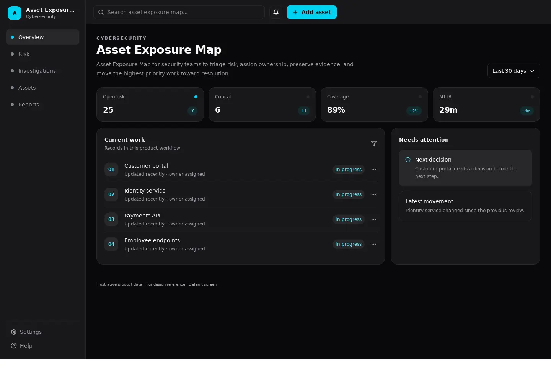Click the 01 badge for Customer portal
551x392 pixels.
(111, 170)
